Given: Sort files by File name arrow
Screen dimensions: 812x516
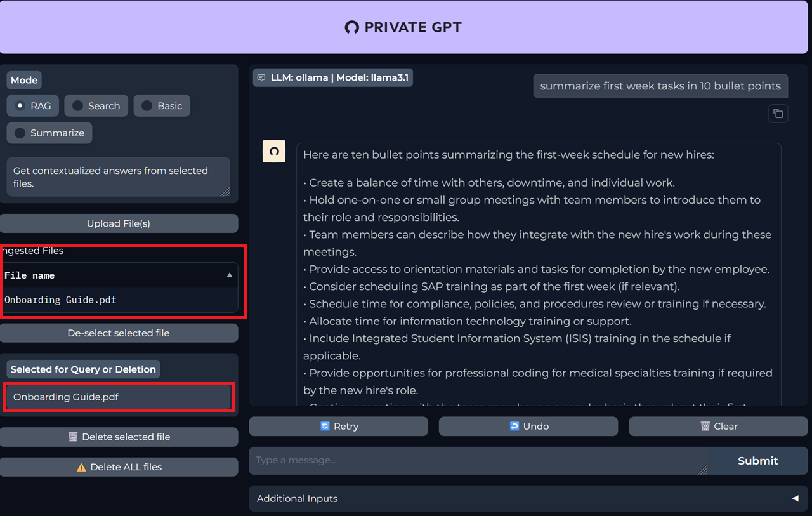Looking at the screenshot, I should pyautogui.click(x=229, y=275).
